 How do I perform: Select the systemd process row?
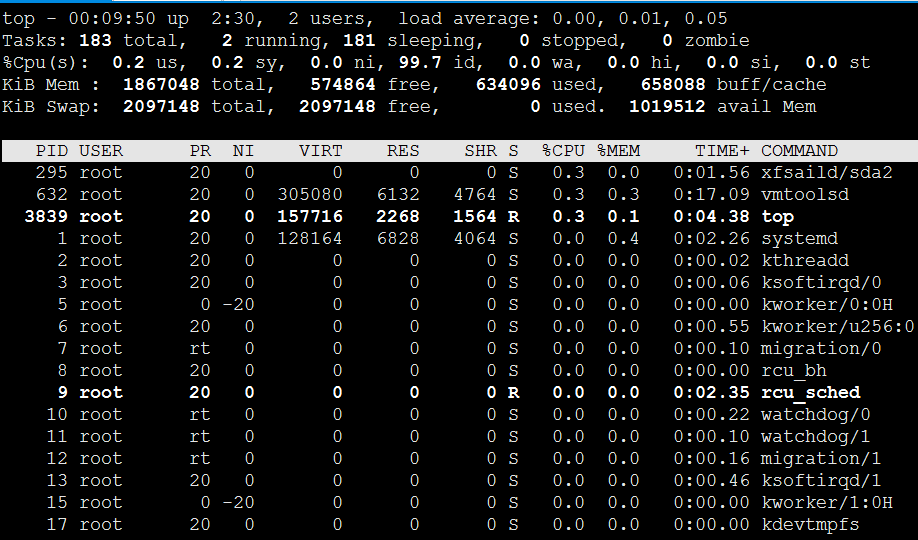pyautogui.click(x=459, y=238)
